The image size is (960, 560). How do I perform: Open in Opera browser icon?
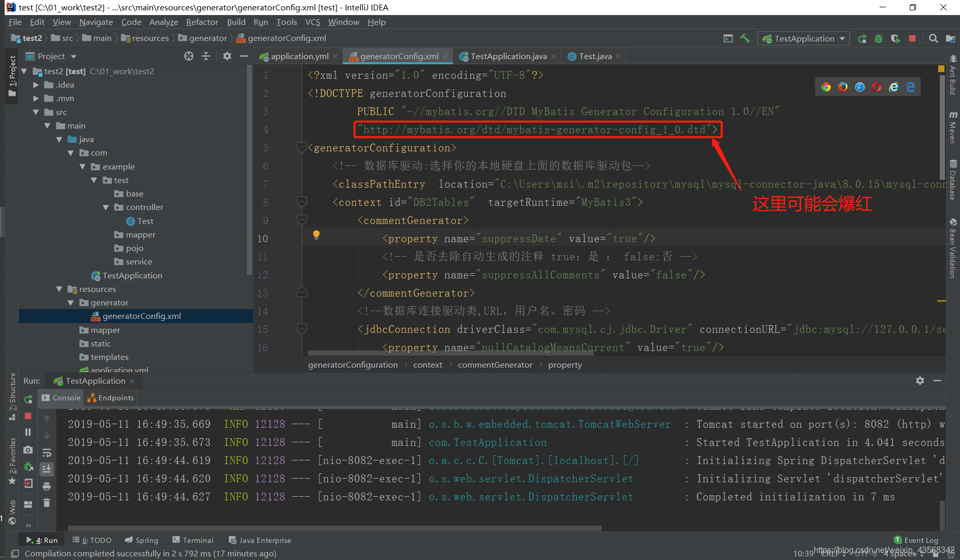click(876, 87)
